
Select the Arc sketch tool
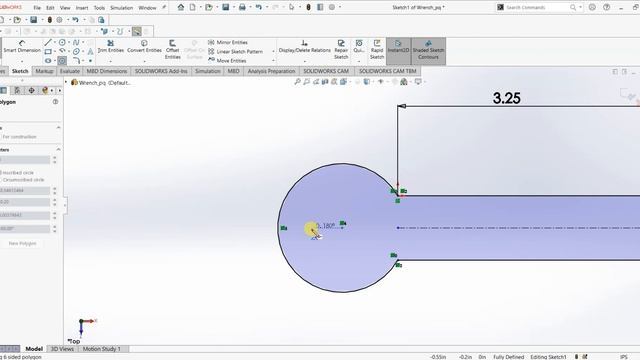coord(62,51)
